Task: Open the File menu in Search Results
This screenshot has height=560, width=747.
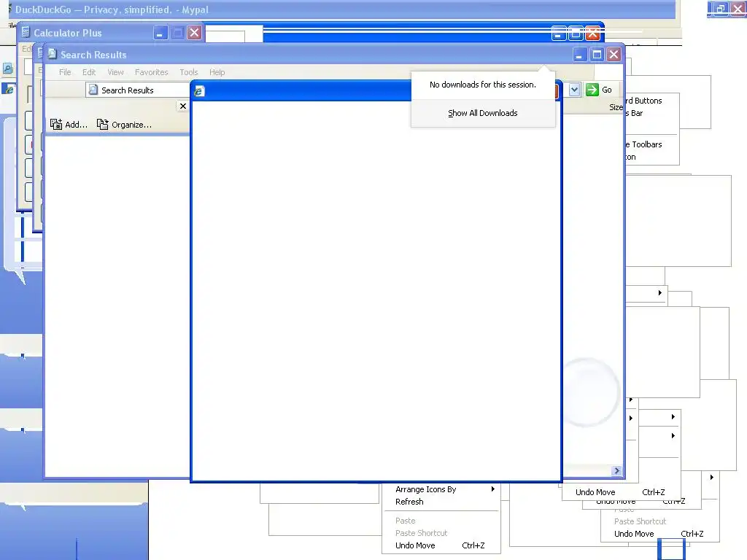Action: 65,72
